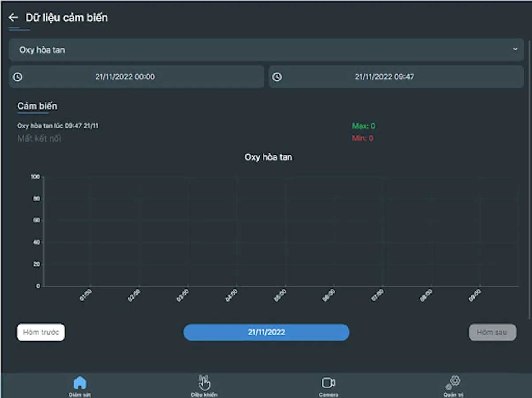Image resolution: width=532 pixels, height=398 pixels.
Task: Open the Điều khiển hand icon
Action: pos(204,383)
